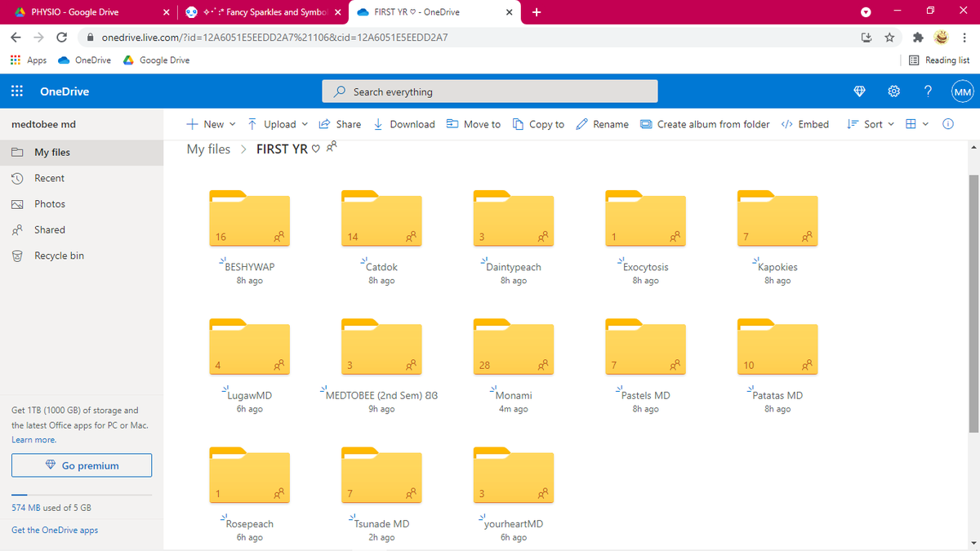Open Get the OneDrive apps link
Viewport: 980px width, 551px height.
coord(55,530)
